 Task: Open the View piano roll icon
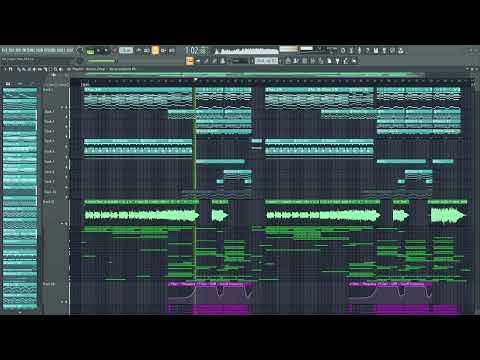click(296, 61)
